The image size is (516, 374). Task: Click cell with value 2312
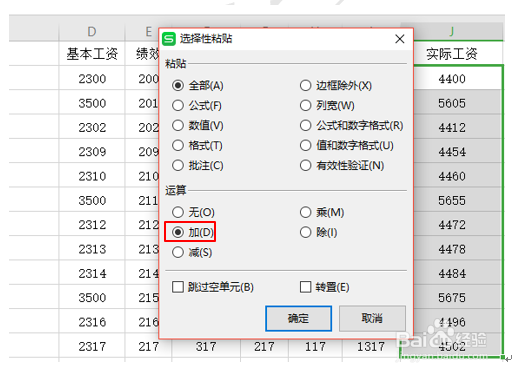[x=92, y=225]
